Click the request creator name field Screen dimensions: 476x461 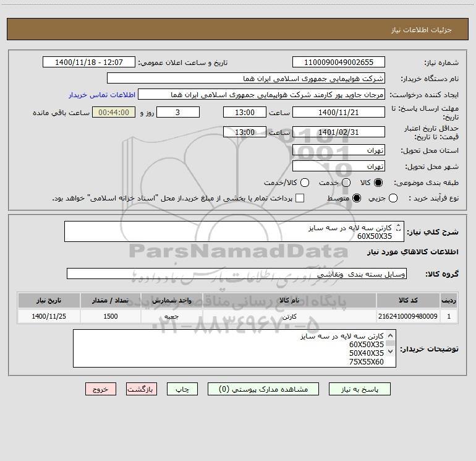coord(261,95)
